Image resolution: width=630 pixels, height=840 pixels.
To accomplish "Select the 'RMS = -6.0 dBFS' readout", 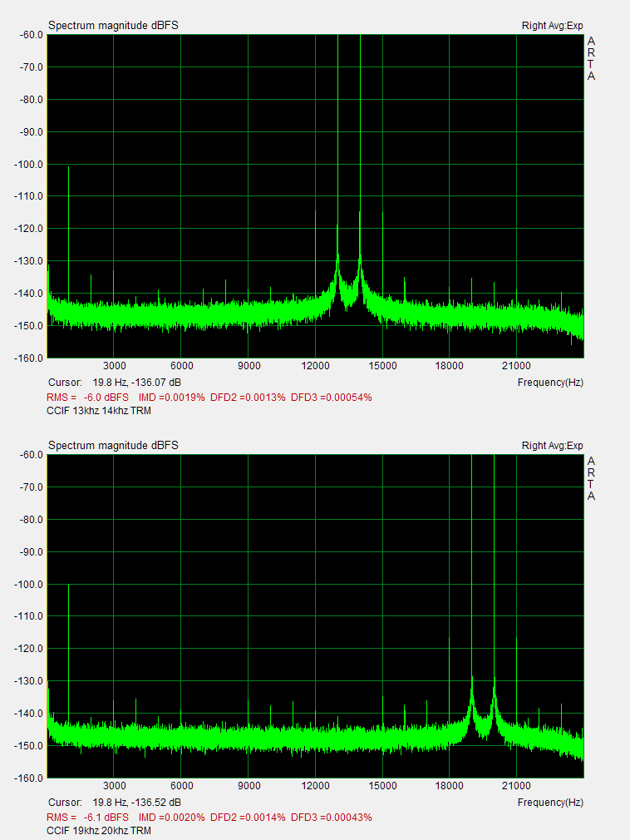I will pos(88,398).
